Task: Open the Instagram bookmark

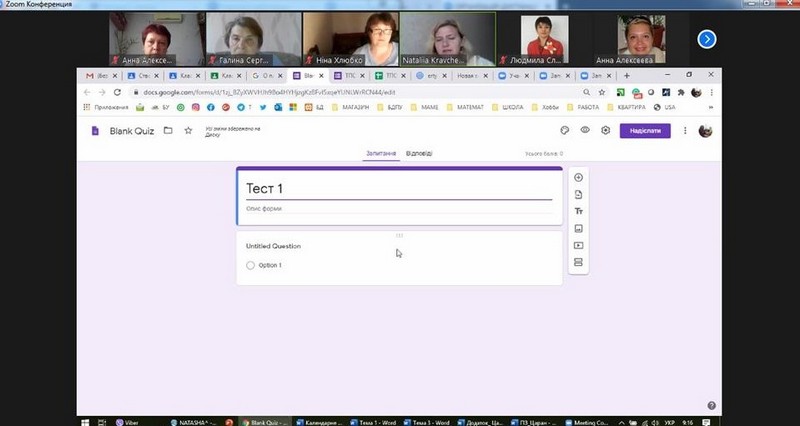Action: point(195,107)
